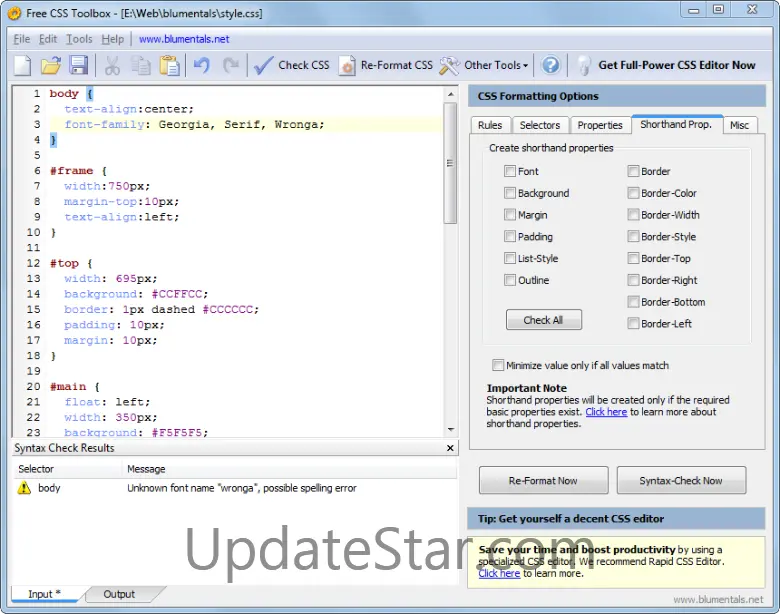Select the Input tab
The height and width of the screenshot is (614, 780).
[x=44, y=594]
